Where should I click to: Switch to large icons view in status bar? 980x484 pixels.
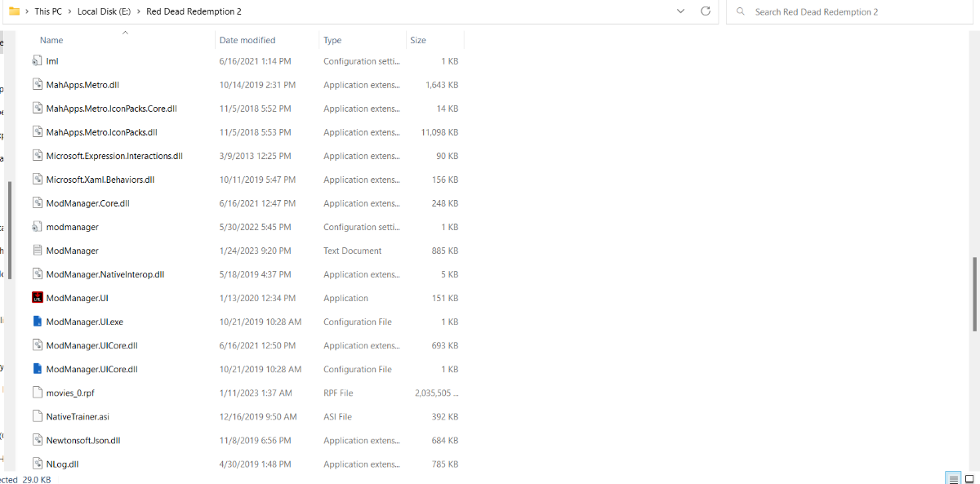(x=969, y=478)
